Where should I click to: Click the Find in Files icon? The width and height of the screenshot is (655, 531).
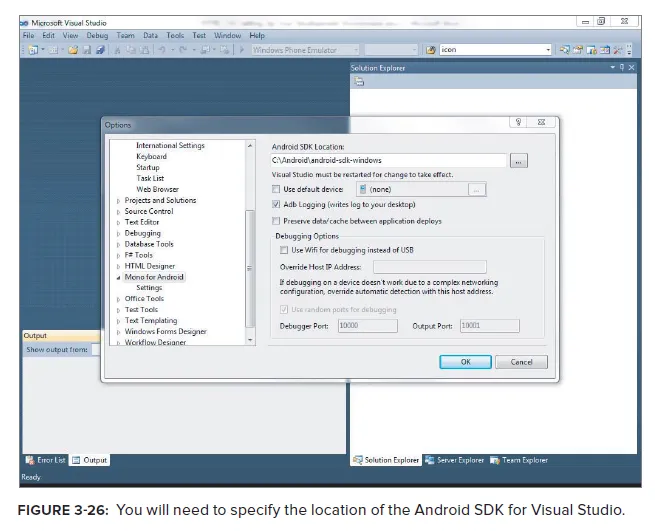(431, 50)
